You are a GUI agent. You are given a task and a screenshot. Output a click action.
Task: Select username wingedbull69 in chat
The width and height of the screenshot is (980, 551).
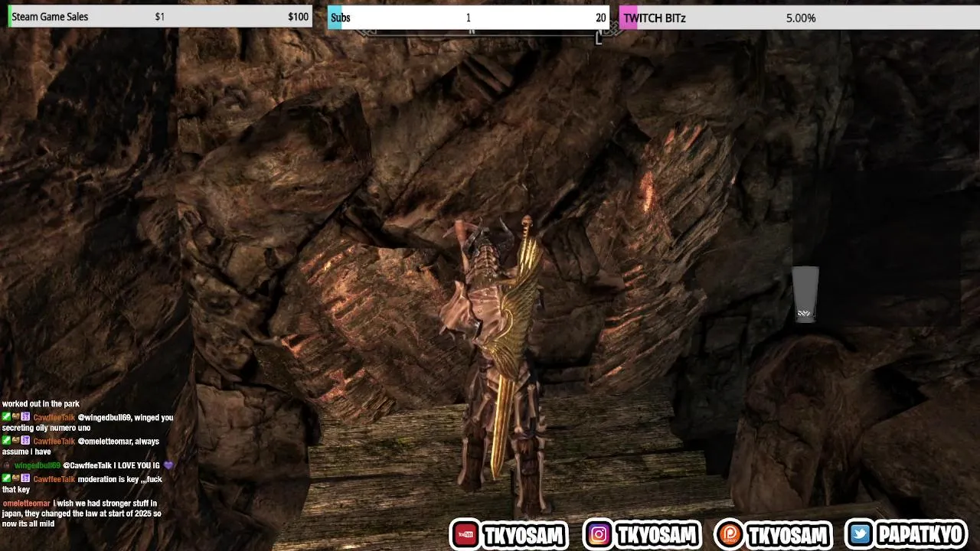[x=37, y=465]
